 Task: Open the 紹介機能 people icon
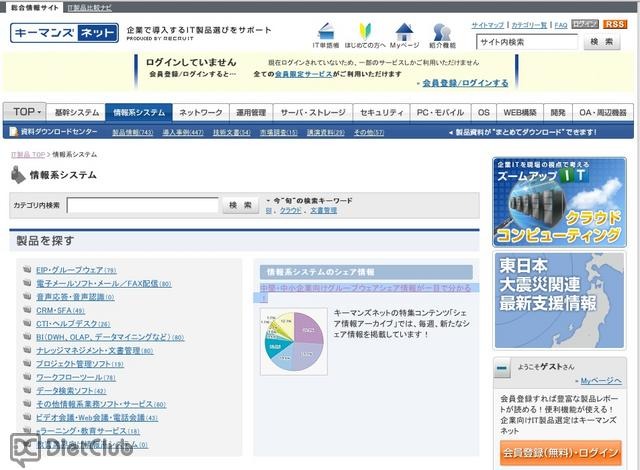442,31
